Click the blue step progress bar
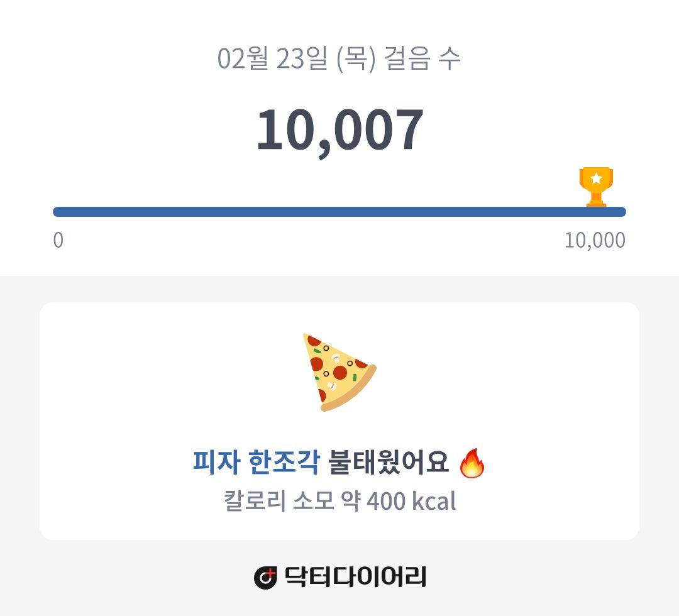This screenshot has width=679, height=616. (339, 212)
